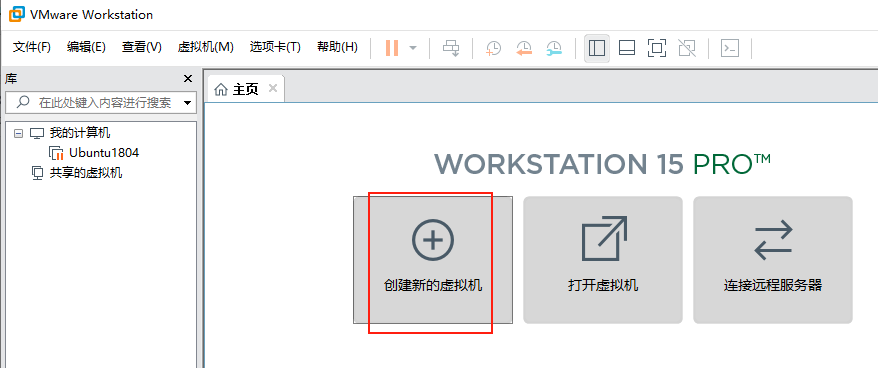Take a snapshot with the clock-plus icon
This screenshot has width=878, height=368.
493,48
